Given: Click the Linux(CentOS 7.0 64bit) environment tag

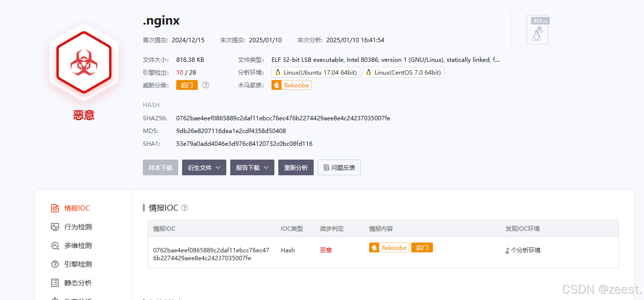Looking at the screenshot, I should pos(403,72).
